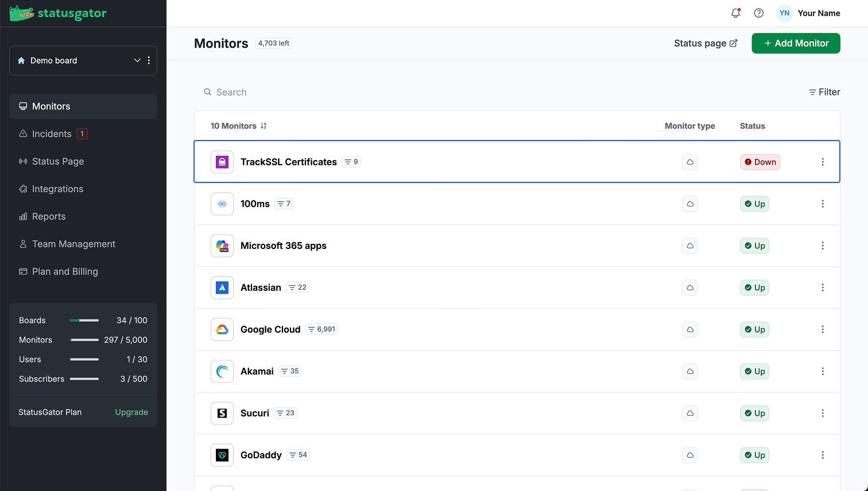868x491 pixels.
Task: Click the cloud monitor type icon for Microsoft 365 apps
Action: [690, 246]
